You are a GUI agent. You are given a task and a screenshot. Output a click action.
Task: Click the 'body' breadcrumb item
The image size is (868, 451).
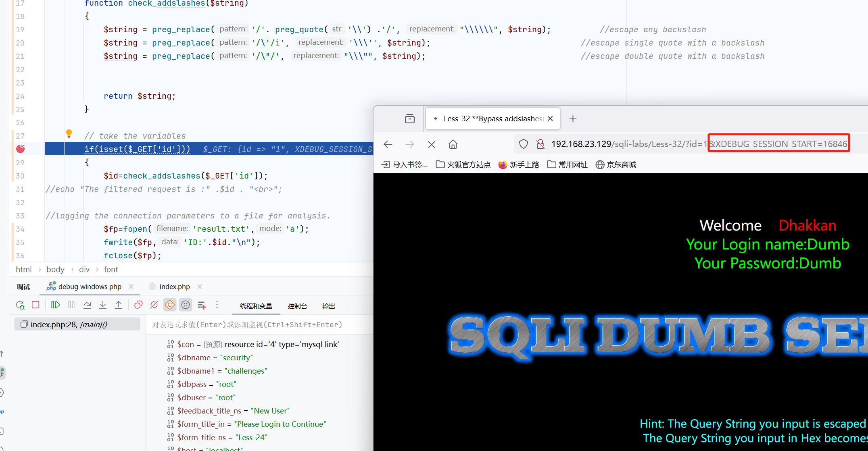[x=55, y=269]
